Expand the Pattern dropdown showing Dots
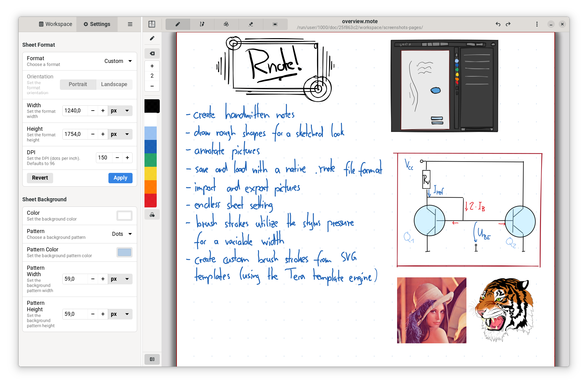 click(x=122, y=234)
